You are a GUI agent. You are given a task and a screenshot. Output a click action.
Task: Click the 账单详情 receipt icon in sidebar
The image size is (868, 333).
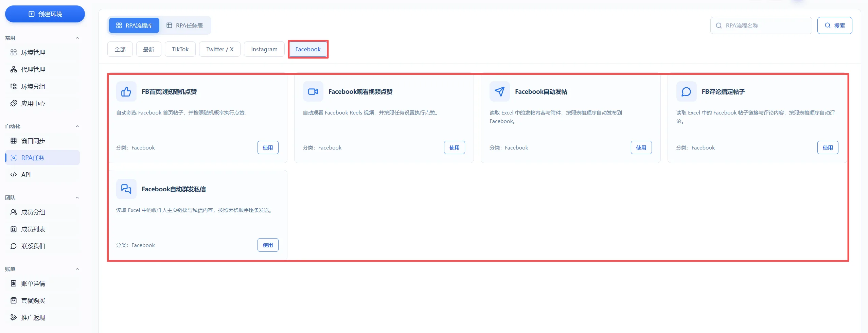coord(14,283)
